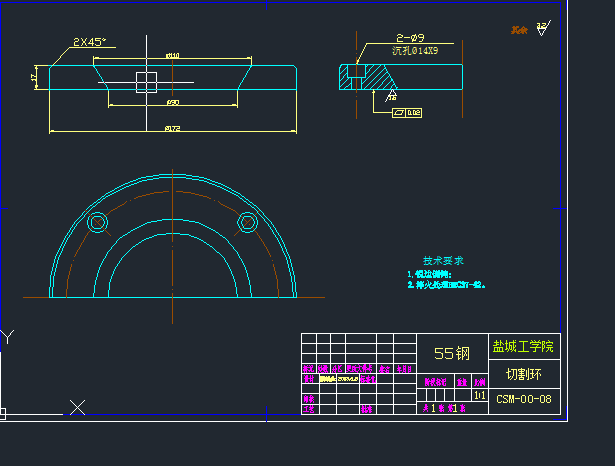
Task: Click the ø90 diameter dimension text
Action: pos(173,102)
